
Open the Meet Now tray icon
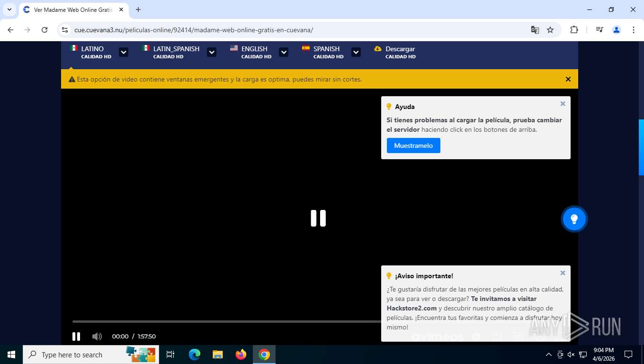click(560, 355)
